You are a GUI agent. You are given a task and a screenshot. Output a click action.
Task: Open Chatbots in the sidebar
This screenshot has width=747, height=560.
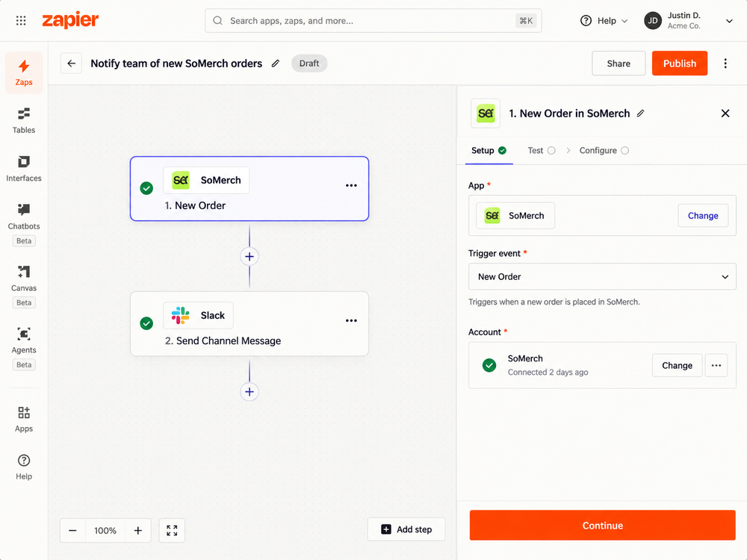[24, 223]
